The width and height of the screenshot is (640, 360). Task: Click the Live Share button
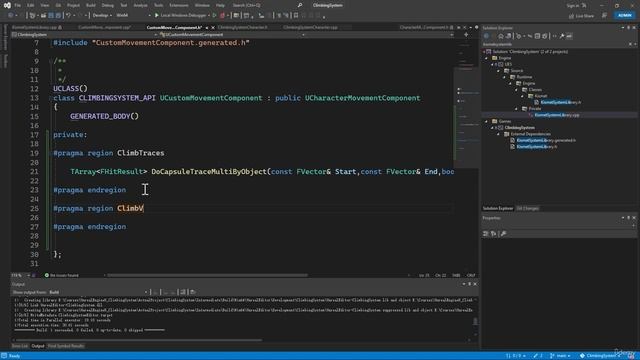pos(581,16)
